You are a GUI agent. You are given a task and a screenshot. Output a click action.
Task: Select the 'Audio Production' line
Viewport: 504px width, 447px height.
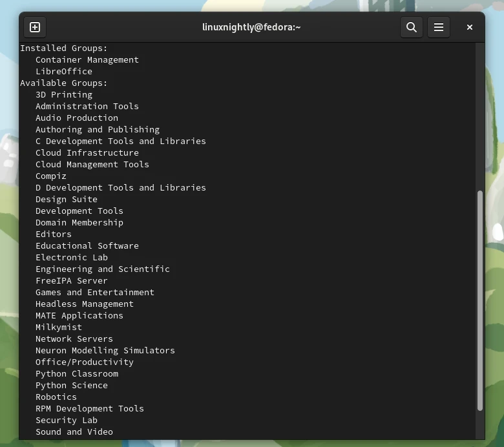[77, 118]
